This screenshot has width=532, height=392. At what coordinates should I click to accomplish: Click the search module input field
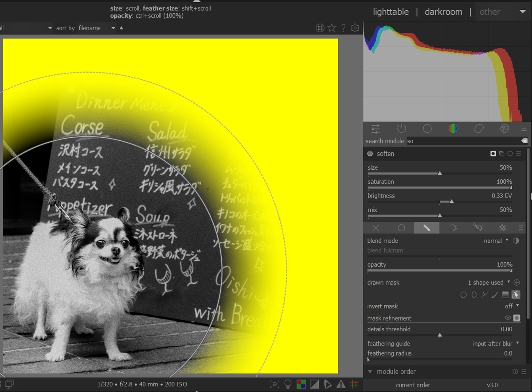[463, 141]
